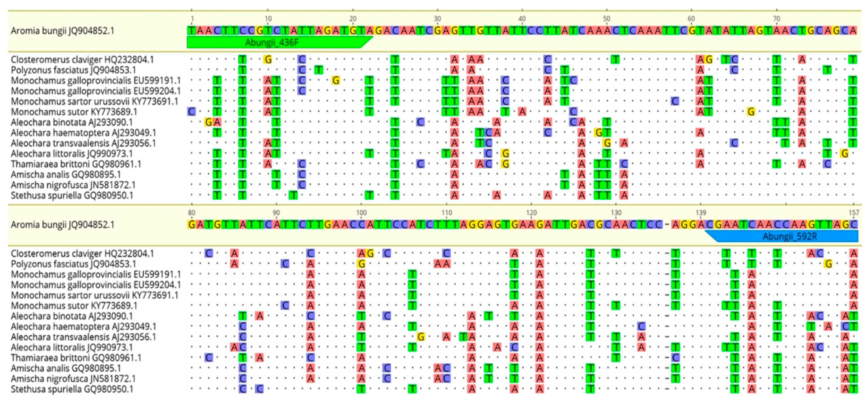The height and width of the screenshot is (403, 868).
Task: Click ruler position label 80
Action: 191,213
